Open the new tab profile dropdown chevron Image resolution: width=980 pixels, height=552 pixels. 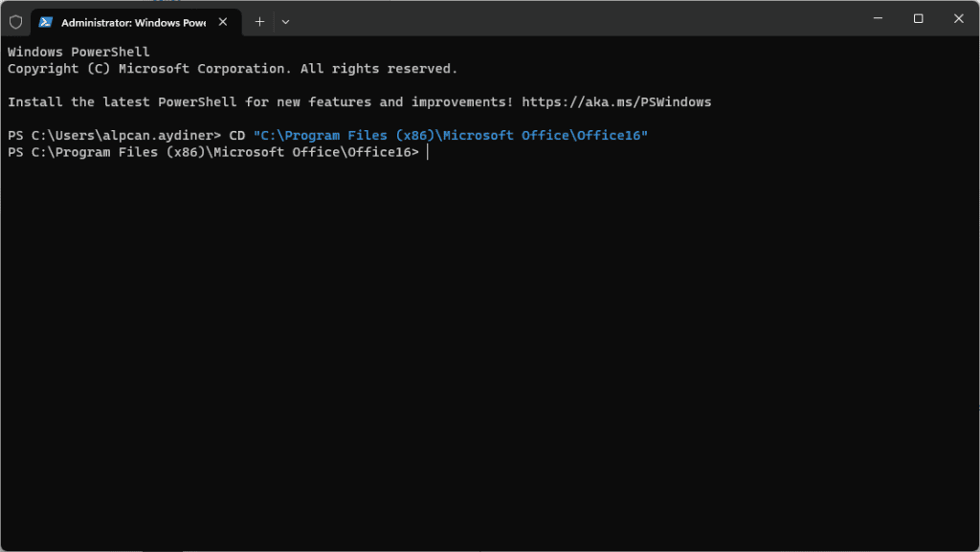[284, 21]
